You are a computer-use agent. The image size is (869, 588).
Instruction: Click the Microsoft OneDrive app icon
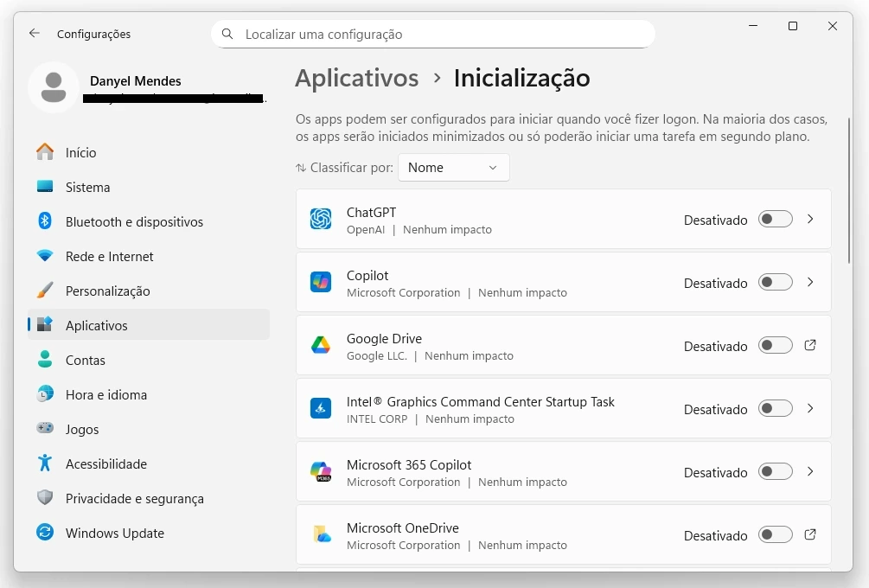pos(322,534)
